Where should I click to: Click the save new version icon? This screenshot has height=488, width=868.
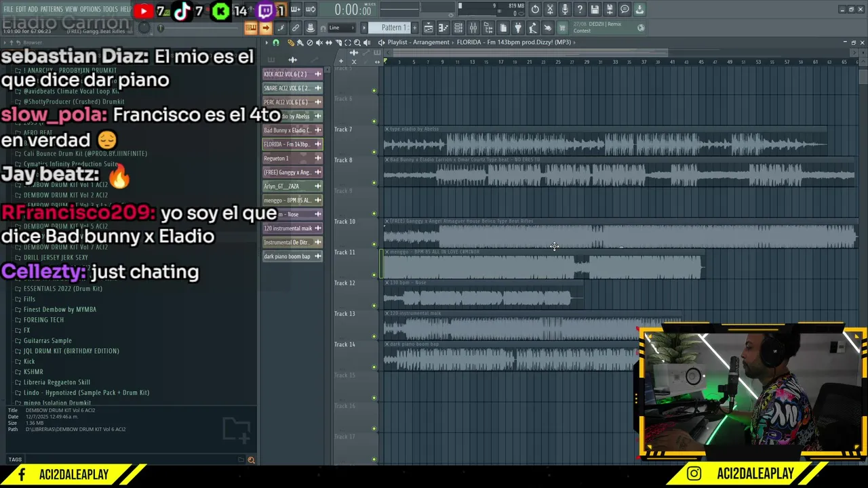coord(610,9)
